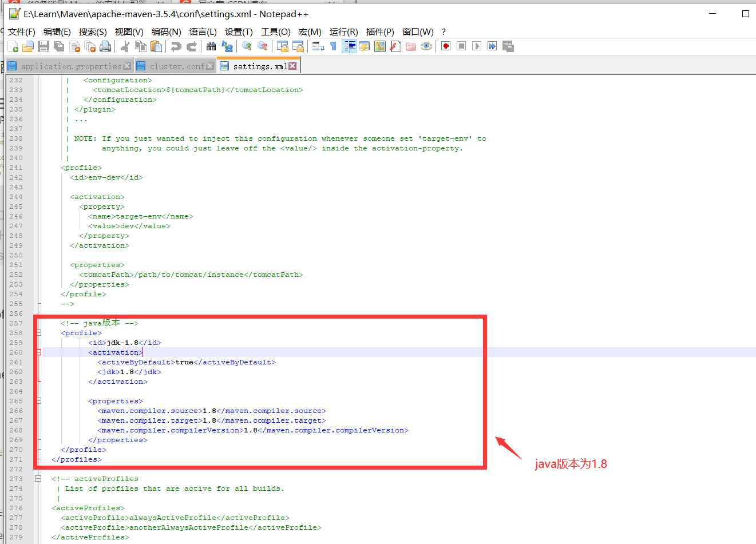Click line number 260 in the margin
This screenshot has width=756, height=544.
coord(16,352)
